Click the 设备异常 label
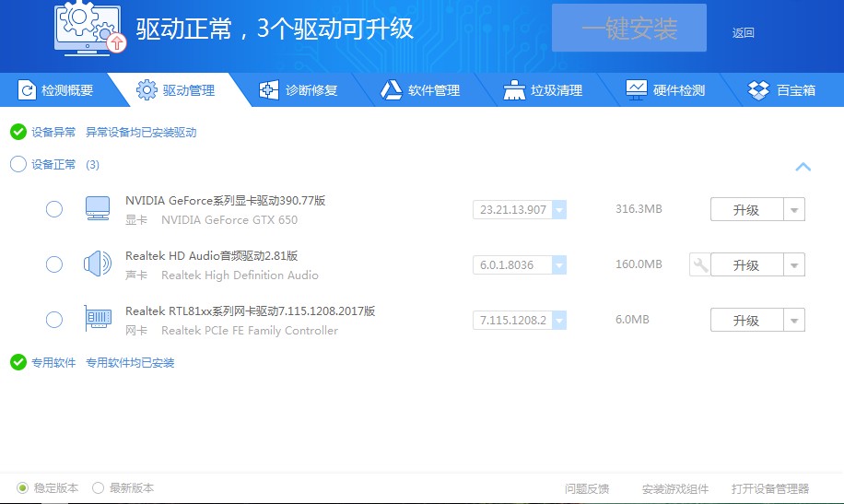Viewport: 844px width, 504px height. click(53, 132)
